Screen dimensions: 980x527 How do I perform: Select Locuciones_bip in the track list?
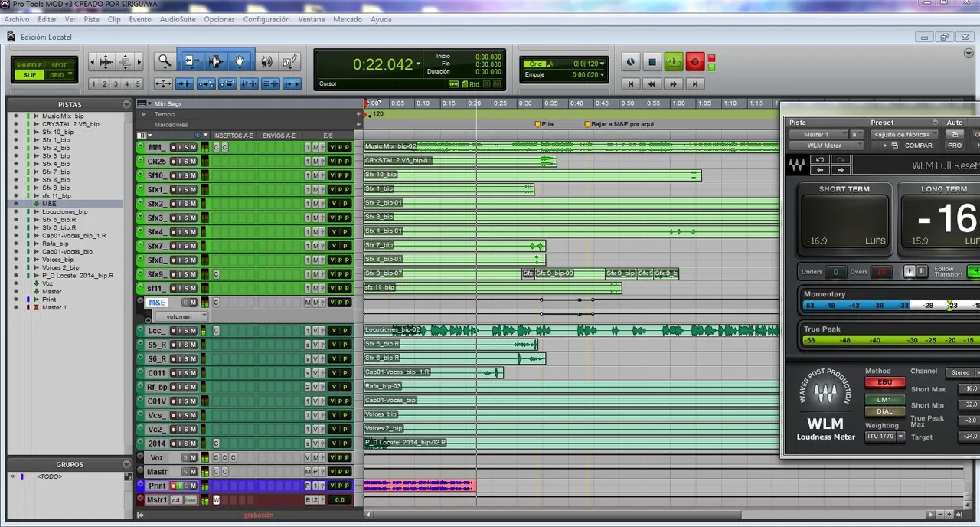64,211
